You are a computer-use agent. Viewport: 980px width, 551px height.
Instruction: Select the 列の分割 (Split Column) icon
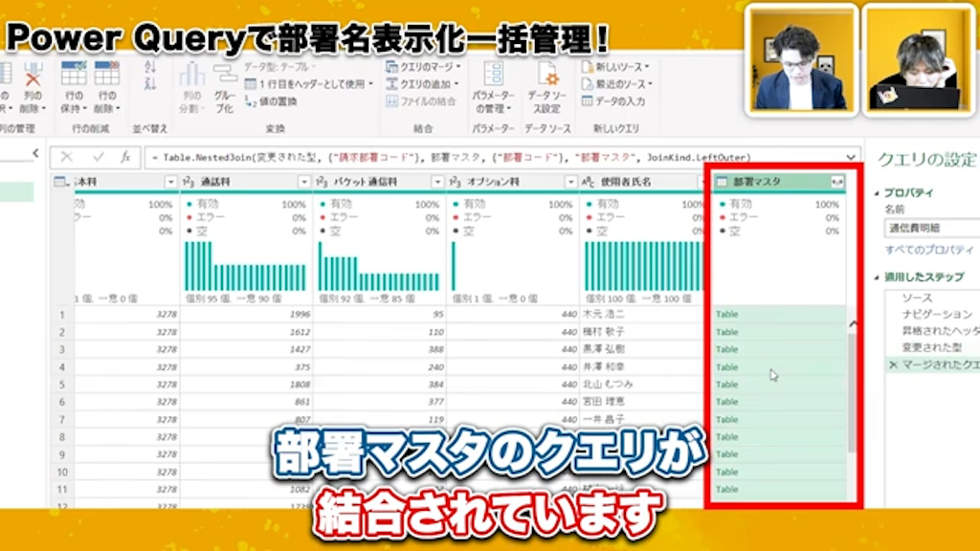pyautogui.click(x=194, y=77)
